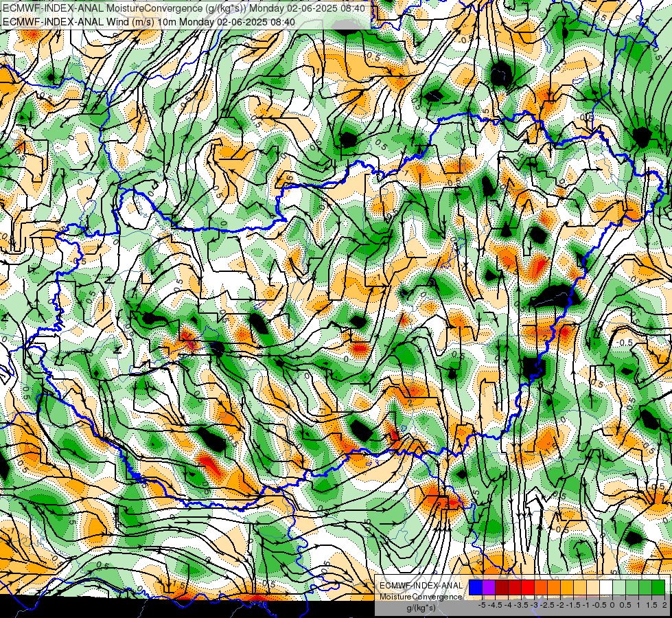Click the -2 legend tick label
The height and width of the screenshot is (618, 672).
click(x=559, y=605)
